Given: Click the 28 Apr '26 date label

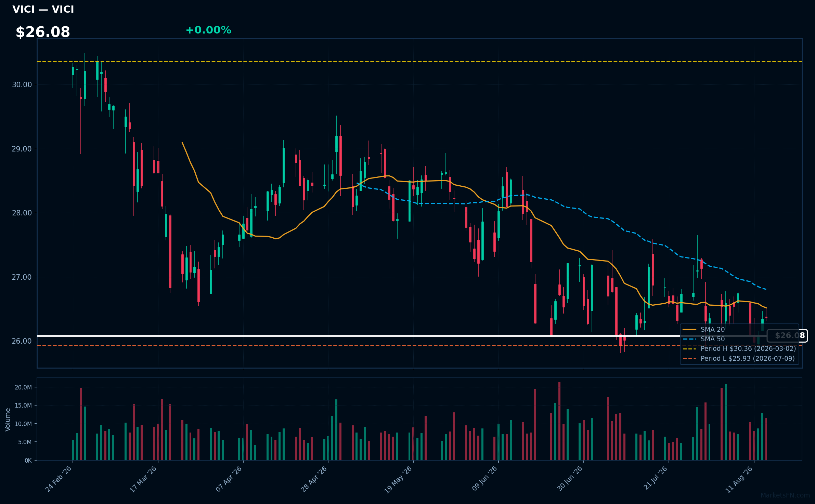Looking at the screenshot, I should coord(314,479).
